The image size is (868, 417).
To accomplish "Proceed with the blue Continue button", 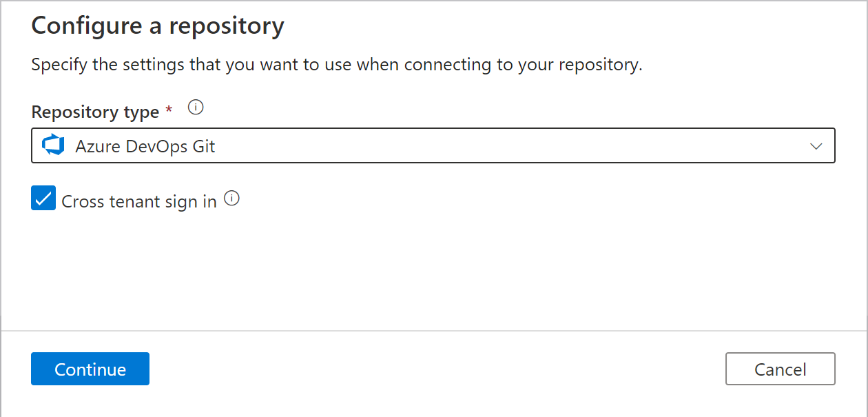I will (90, 369).
